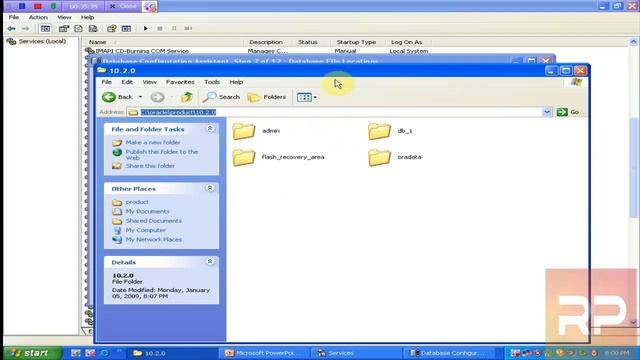Viewport: 640px width, 360px height.
Task: Click Services toolbar back arrow
Action: pyautogui.click(x=11, y=29)
